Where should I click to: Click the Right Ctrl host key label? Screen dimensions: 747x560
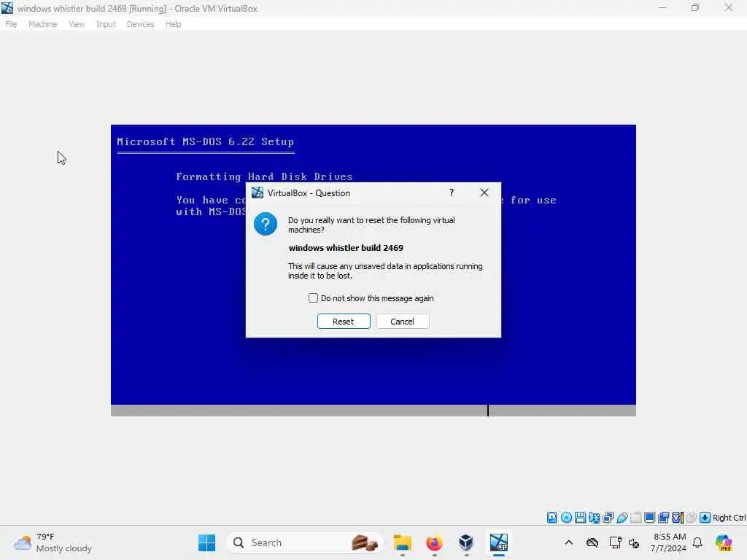[x=729, y=518]
